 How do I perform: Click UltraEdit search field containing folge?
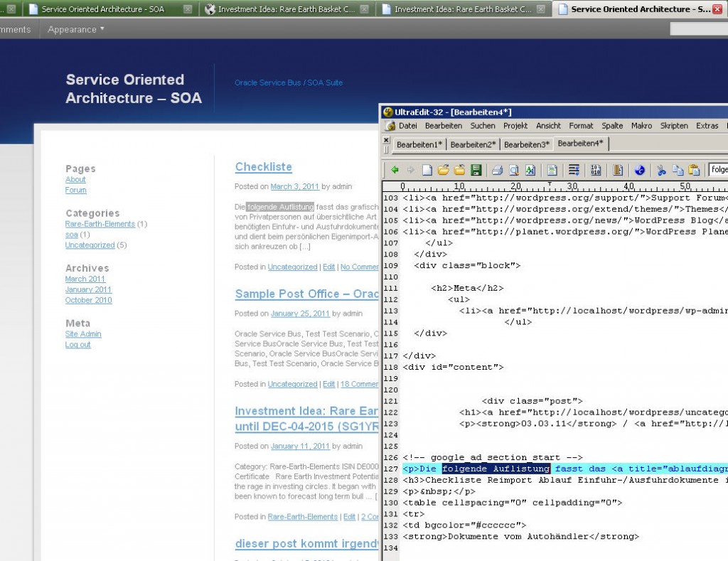pyautogui.click(x=718, y=169)
